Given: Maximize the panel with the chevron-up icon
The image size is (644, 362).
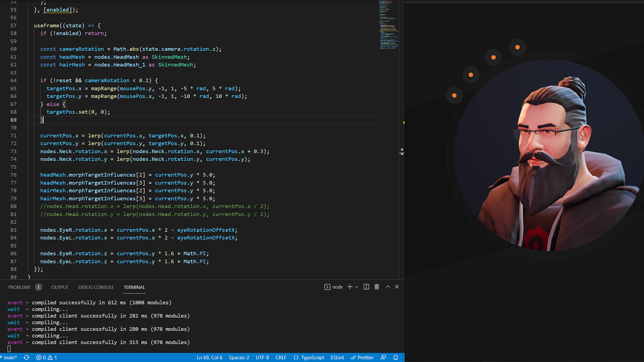Looking at the screenshot, I should (388, 287).
